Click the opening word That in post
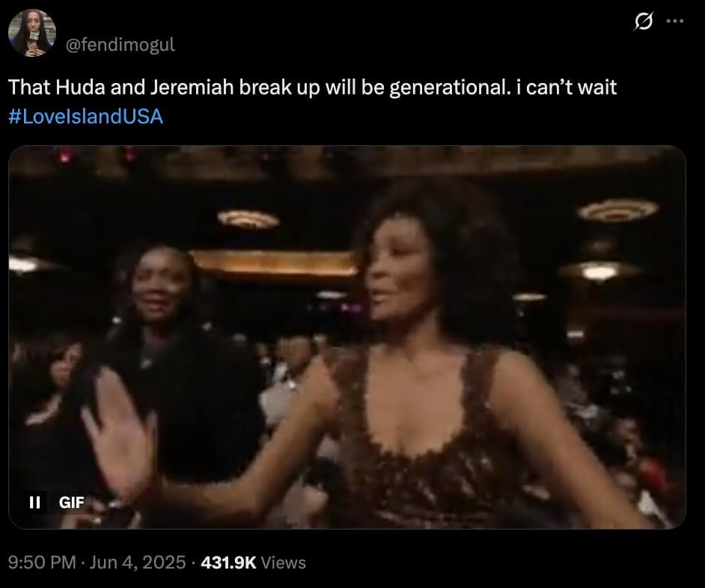The height and width of the screenshot is (588, 705). [29, 87]
